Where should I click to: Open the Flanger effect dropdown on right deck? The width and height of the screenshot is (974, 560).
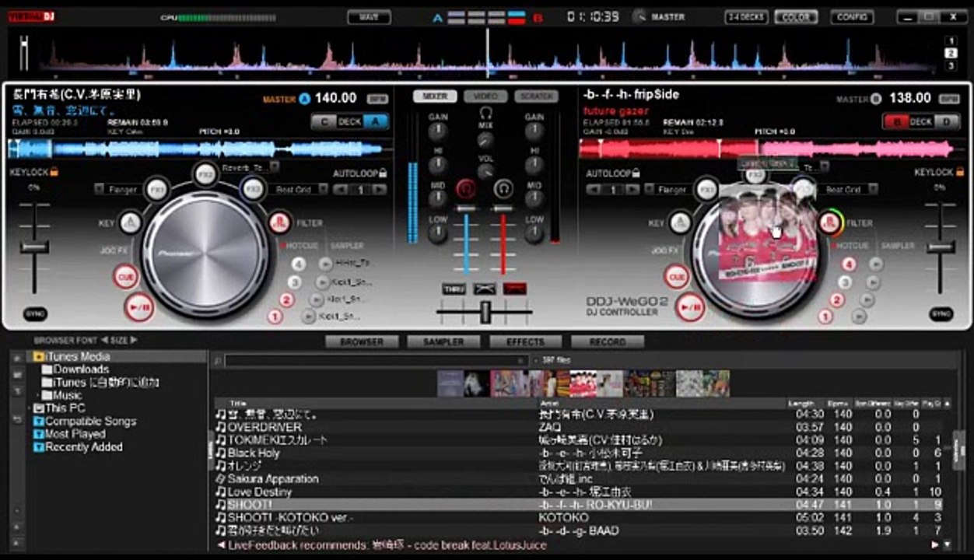[650, 189]
